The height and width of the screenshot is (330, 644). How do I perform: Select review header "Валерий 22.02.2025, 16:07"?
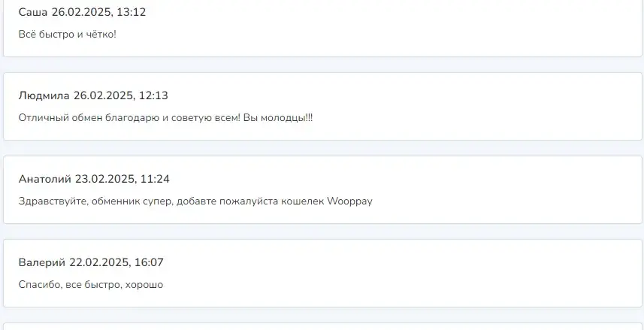[x=91, y=262]
